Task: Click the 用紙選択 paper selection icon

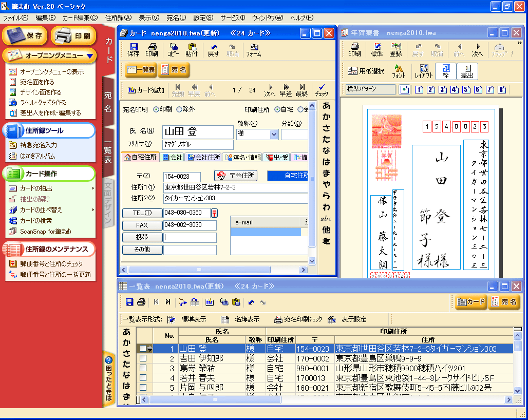Action: 365,71
